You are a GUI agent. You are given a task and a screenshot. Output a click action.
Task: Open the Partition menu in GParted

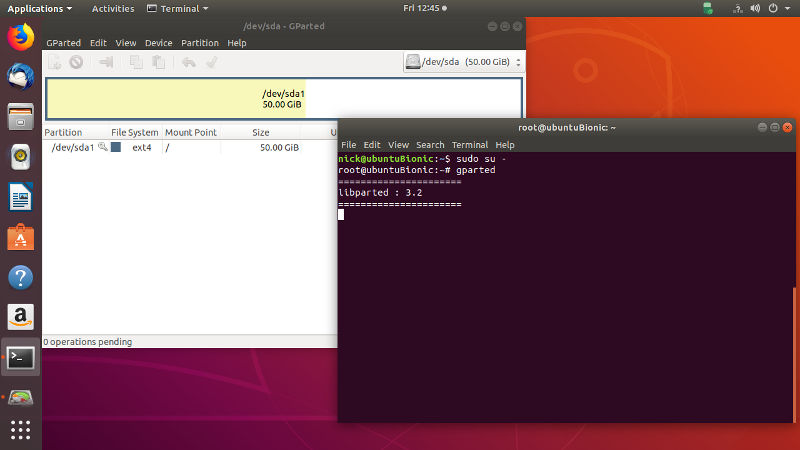pyautogui.click(x=199, y=43)
